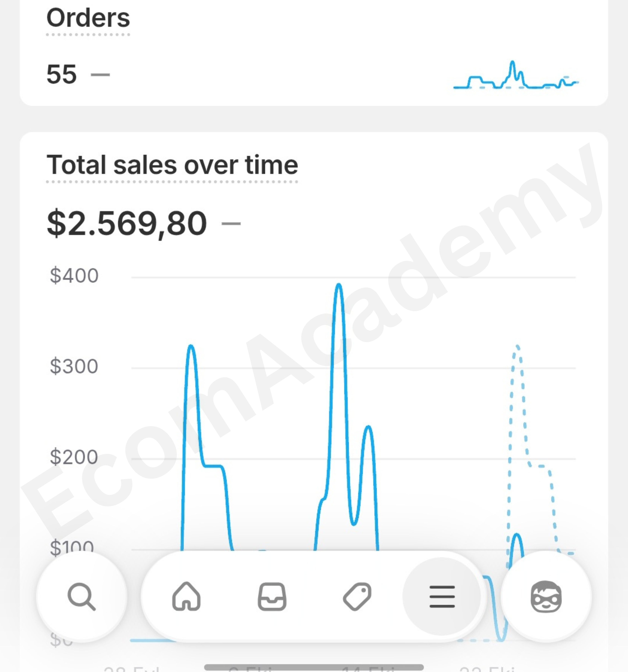
Task: Tap the 55 orders count
Action: [62, 74]
